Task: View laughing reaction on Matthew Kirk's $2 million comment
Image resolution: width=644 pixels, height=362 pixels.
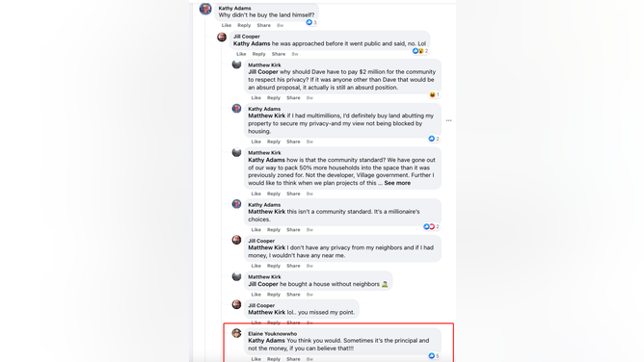Action: [434, 94]
